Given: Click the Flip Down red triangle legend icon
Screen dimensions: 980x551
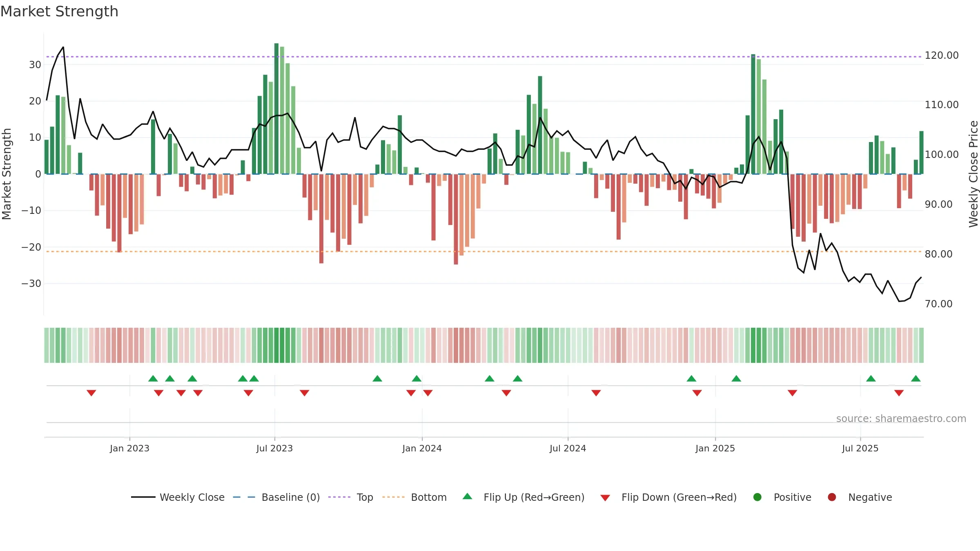Looking at the screenshot, I should (x=605, y=498).
